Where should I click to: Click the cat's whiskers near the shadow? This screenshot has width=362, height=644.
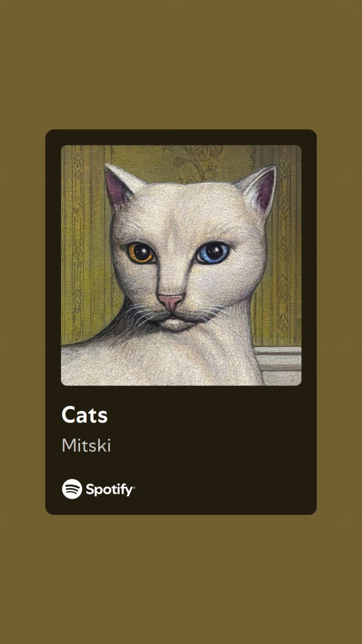pyautogui.click(x=140, y=314)
